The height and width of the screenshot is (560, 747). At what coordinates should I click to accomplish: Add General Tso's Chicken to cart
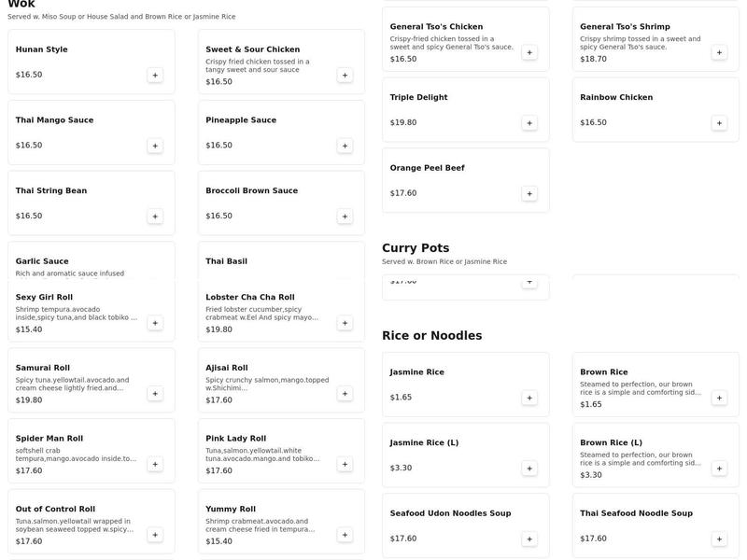529,51
